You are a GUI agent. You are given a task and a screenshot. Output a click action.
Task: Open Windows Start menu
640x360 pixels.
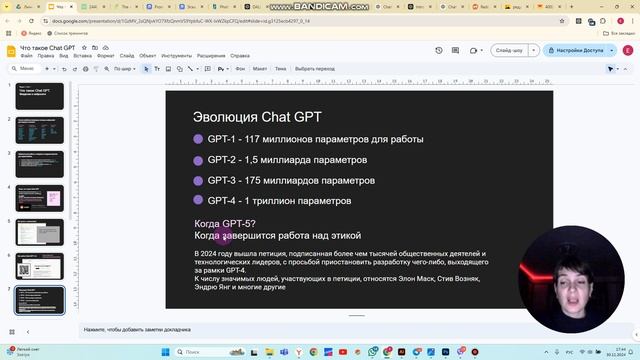[x=165, y=352]
